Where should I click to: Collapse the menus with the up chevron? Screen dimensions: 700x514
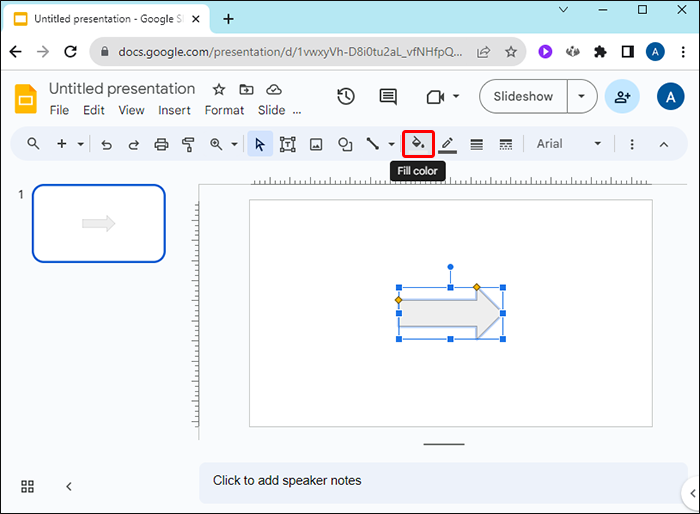click(x=664, y=144)
